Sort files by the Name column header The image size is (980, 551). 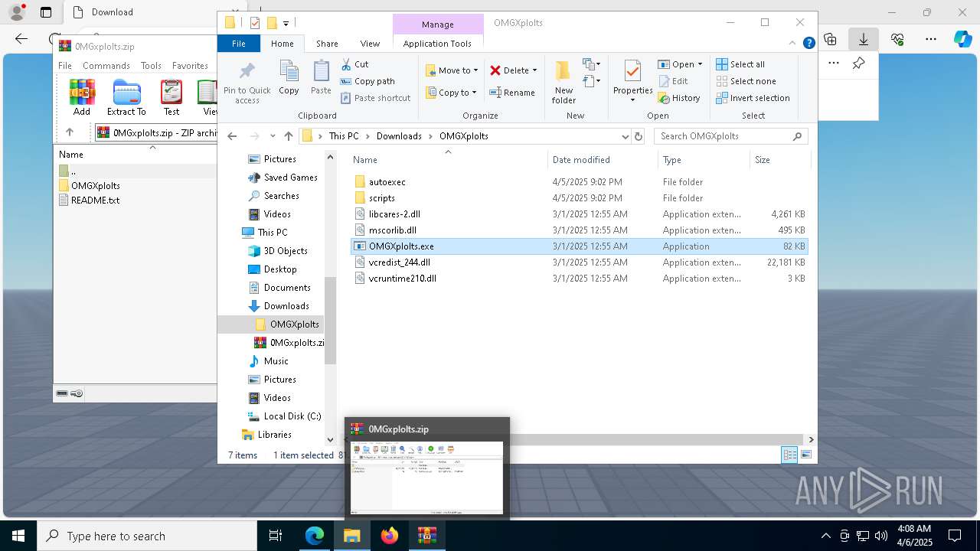pos(448,159)
